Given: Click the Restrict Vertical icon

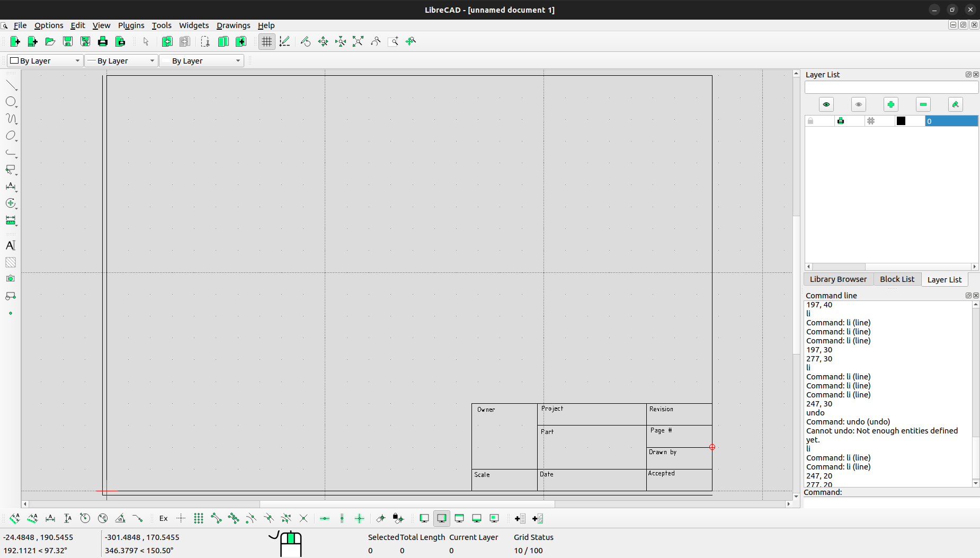Looking at the screenshot, I should click(x=342, y=518).
